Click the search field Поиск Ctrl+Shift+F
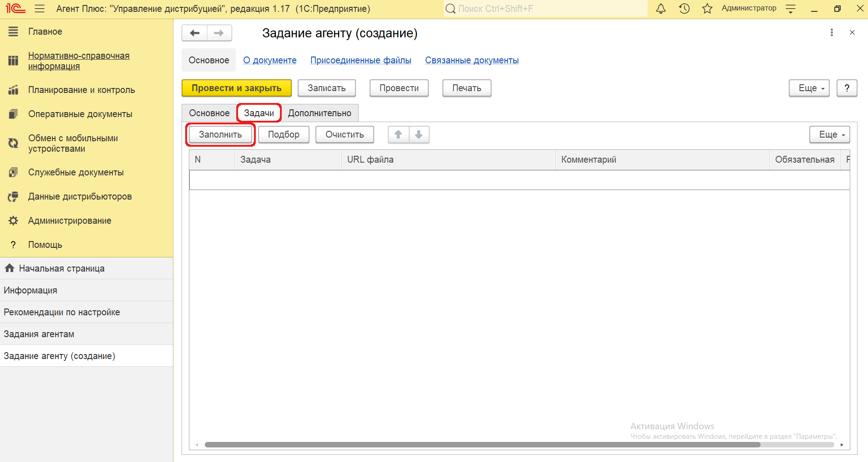Viewport: 868px width, 462px height. coord(545,9)
